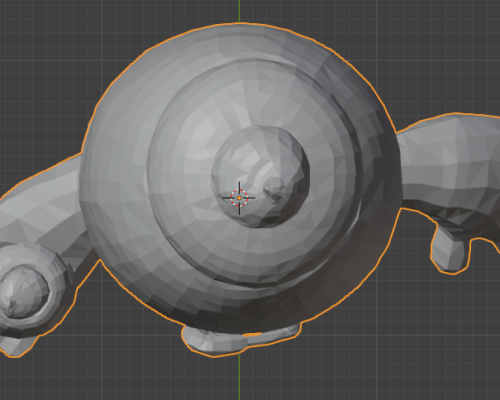Viewport: 500px width, 400px height.
Task: Click empty grid area at bottom right
Action: (417, 350)
